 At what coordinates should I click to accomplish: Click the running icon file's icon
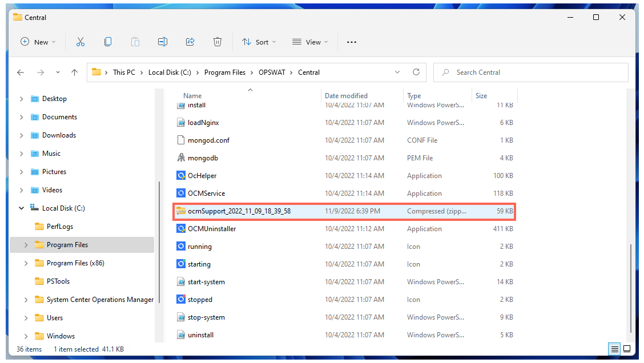coord(181,247)
